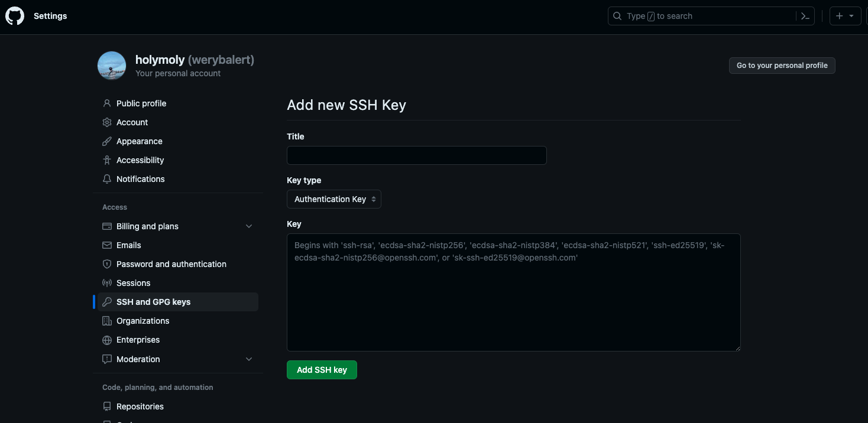Focus the Type / to search box
The width and height of the screenshot is (868, 423).
tap(711, 16)
